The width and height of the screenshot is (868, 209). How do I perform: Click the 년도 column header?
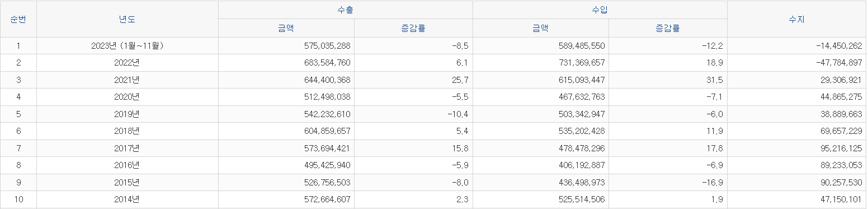128,19
